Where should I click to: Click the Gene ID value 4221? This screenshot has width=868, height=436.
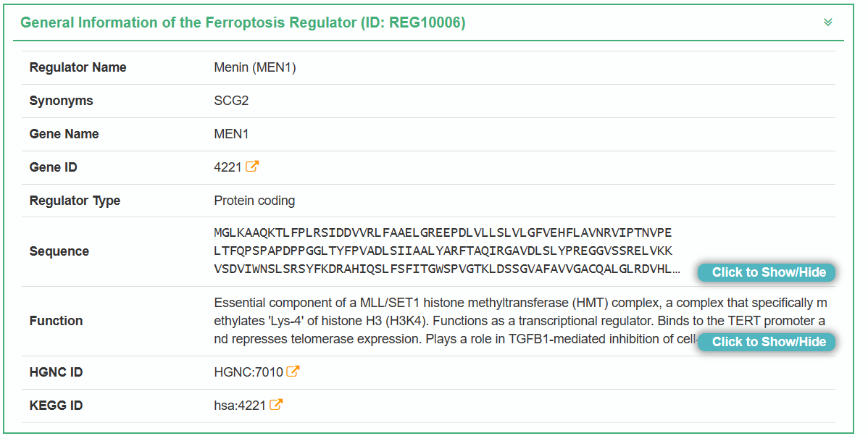[228, 167]
